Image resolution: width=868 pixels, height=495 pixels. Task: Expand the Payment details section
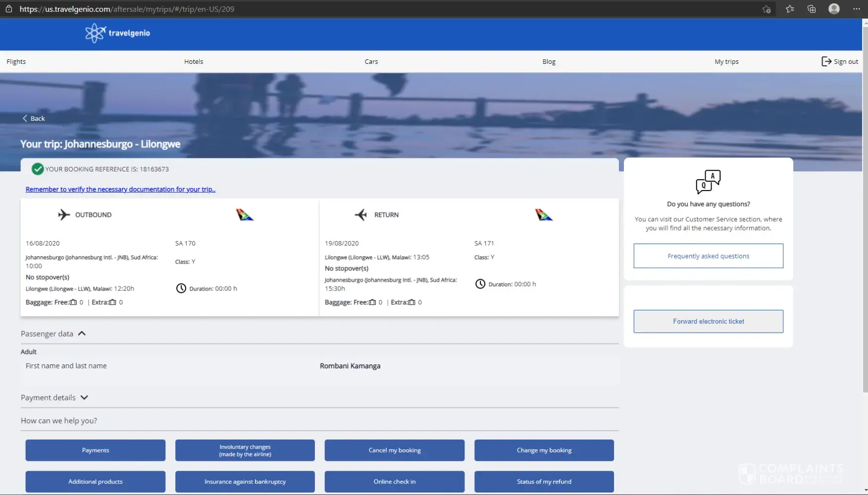click(x=84, y=397)
